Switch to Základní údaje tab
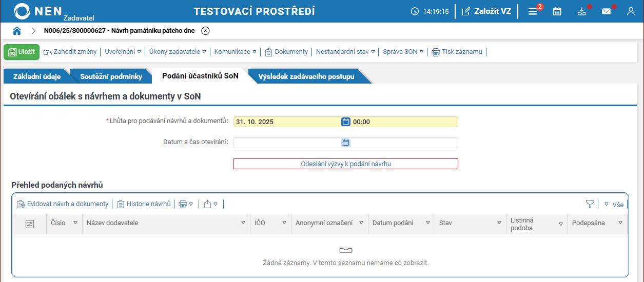 (x=37, y=76)
